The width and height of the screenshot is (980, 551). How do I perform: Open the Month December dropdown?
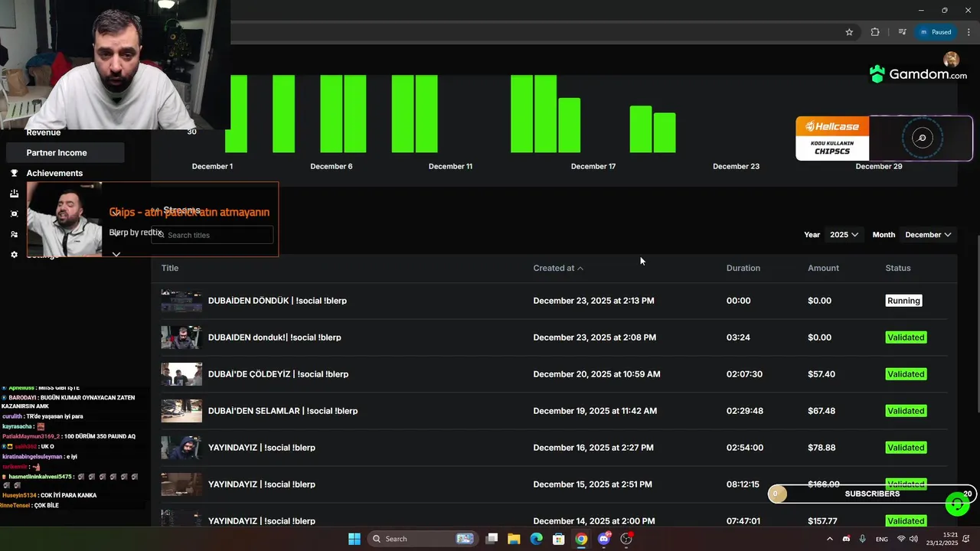point(928,235)
